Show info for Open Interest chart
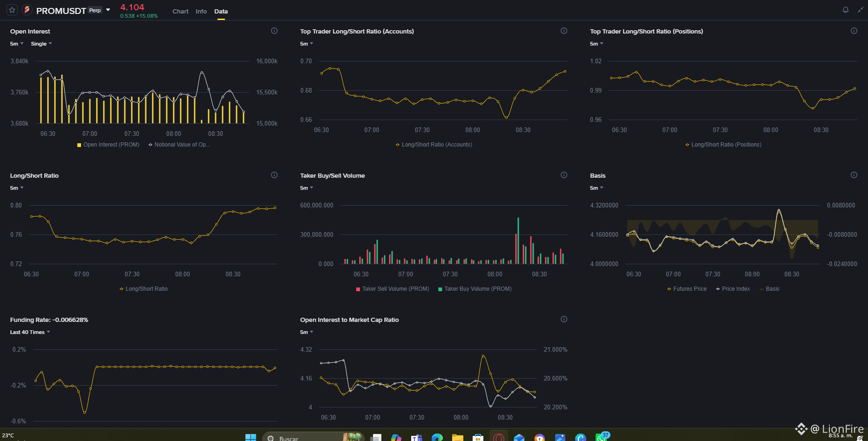This screenshot has height=441, width=868. point(274,31)
